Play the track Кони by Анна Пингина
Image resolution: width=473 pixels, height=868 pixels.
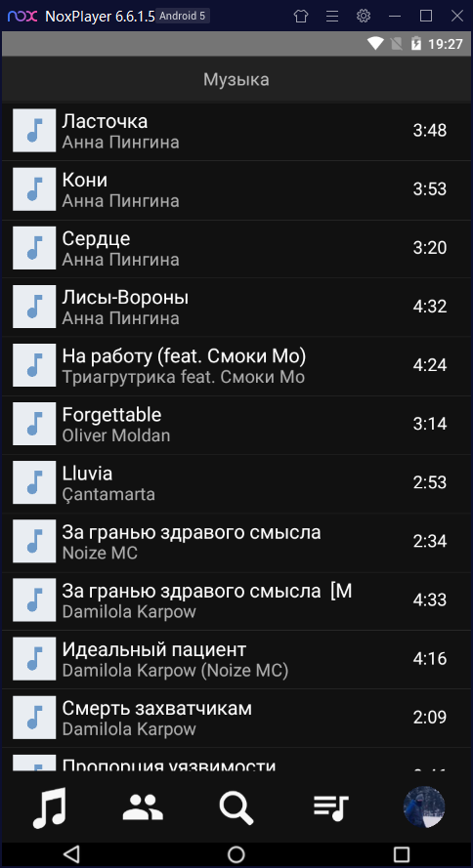point(236,189)
